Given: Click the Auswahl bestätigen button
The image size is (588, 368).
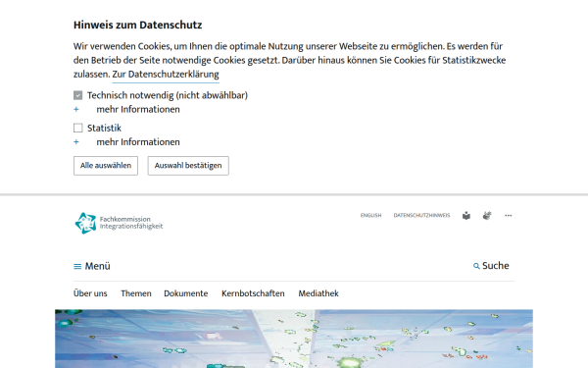Looking at the screenshot, I should (x=188, y=166).
